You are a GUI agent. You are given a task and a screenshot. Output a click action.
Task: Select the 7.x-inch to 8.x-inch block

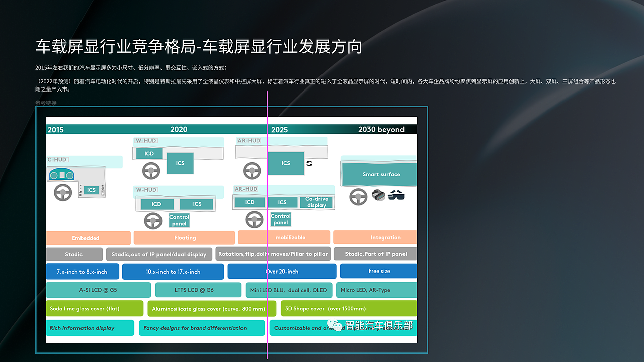coord(83,271)
